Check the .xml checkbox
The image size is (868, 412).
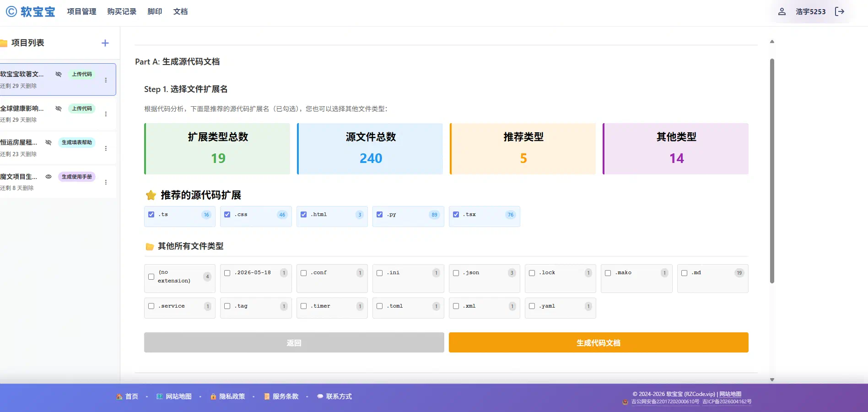pos(456,306)
